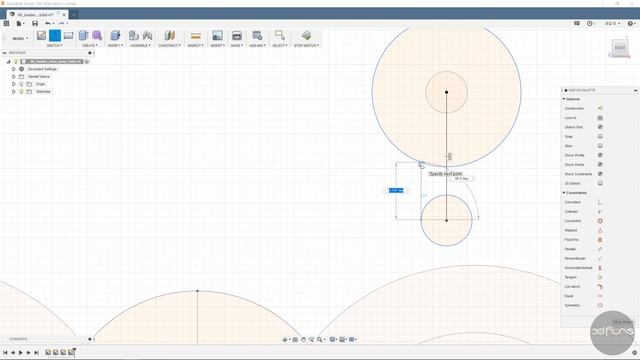The image size is (640, 360).
Task: Click the Save icon
Action: coord(35,24)
